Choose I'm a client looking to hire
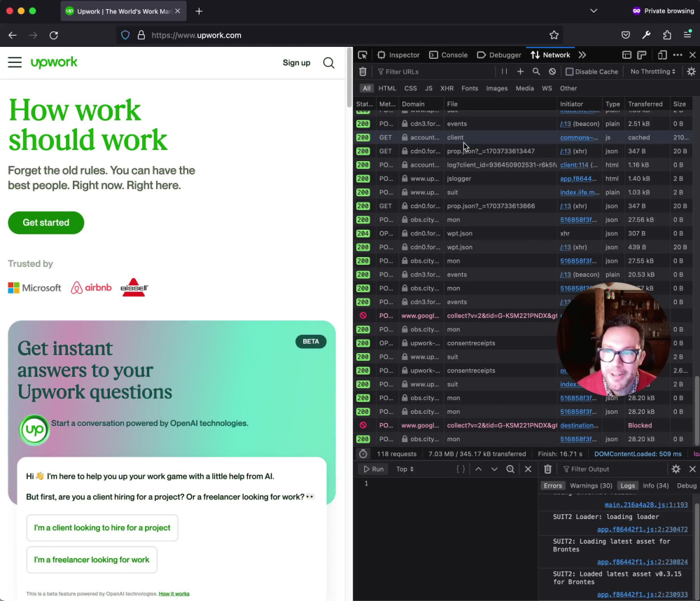 (x=102, y=527)
